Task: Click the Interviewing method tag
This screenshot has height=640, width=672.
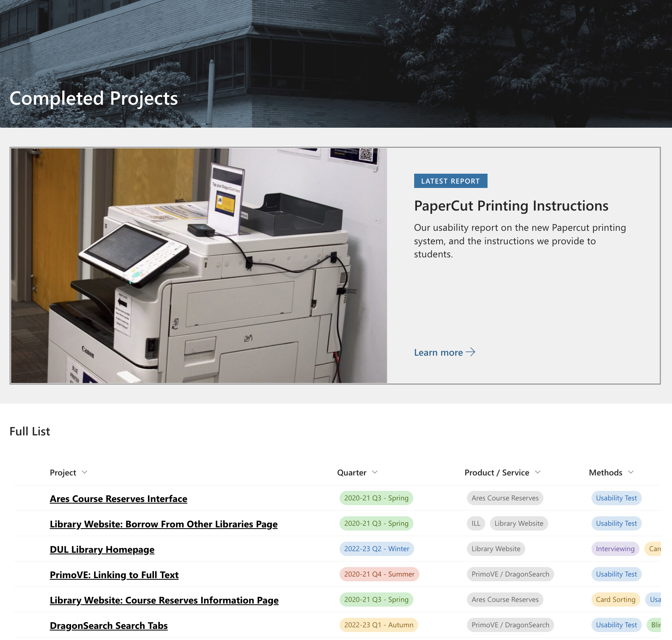Action: [x=615, y=549]
